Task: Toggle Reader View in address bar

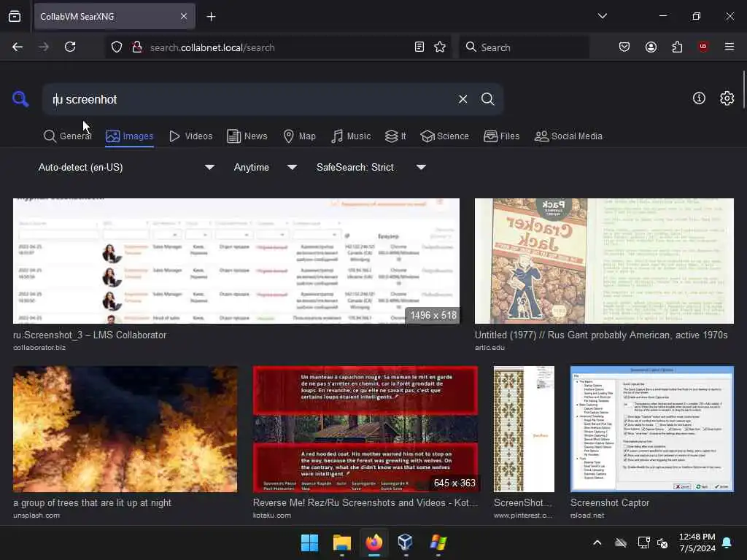Action: (419, 47)
